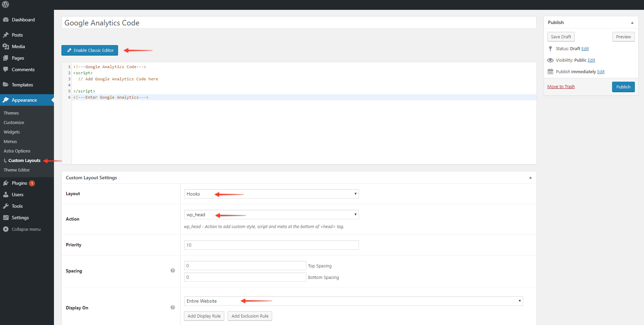
Task: Click the Tools wrench icon
Action: [x=6, y=206]
